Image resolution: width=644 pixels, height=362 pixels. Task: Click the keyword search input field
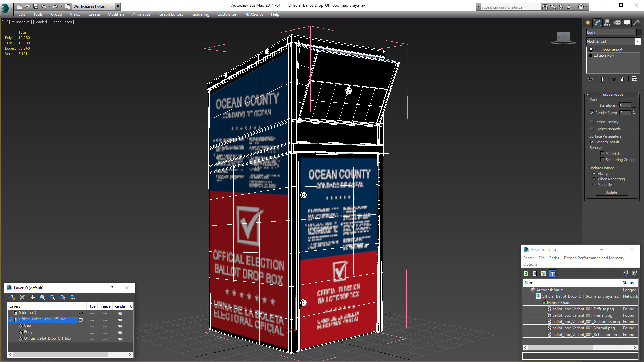[x=510, y=7]
